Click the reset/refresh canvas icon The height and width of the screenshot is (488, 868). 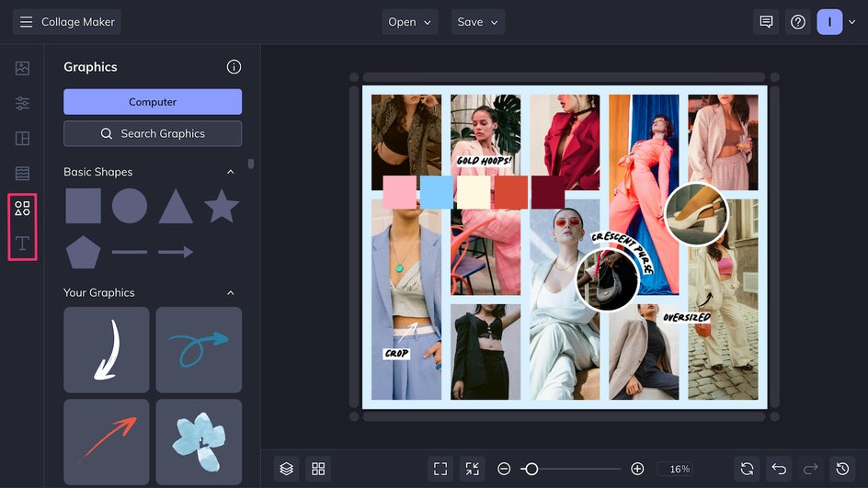tap(747, 470)
